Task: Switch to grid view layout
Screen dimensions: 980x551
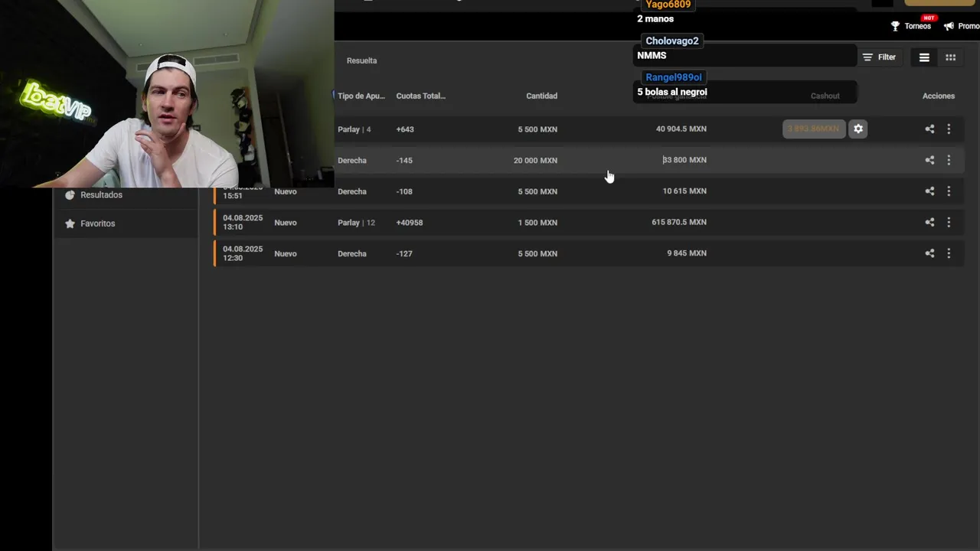Action: (950, 57)
